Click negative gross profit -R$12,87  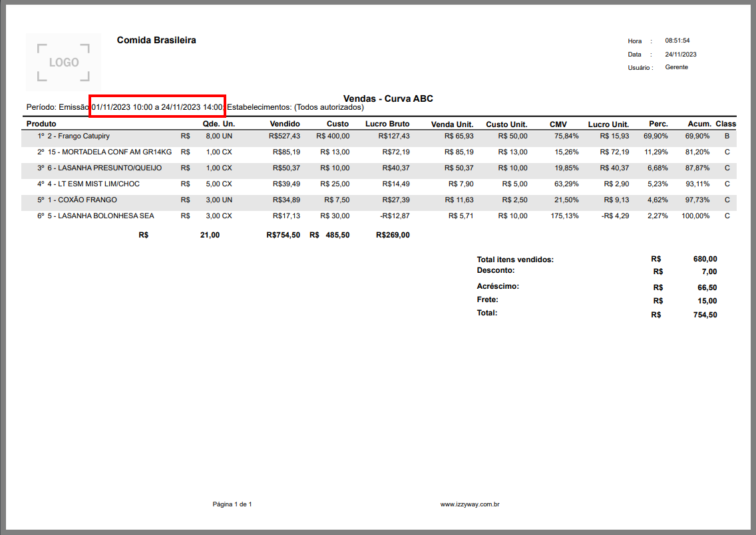pyautogui.click(x=395, y=216)
